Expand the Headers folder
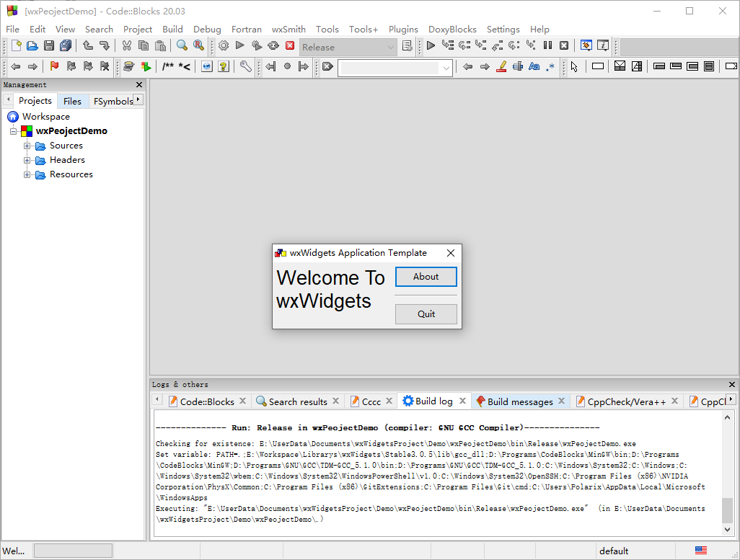740x560 pixels. (27, 161)
